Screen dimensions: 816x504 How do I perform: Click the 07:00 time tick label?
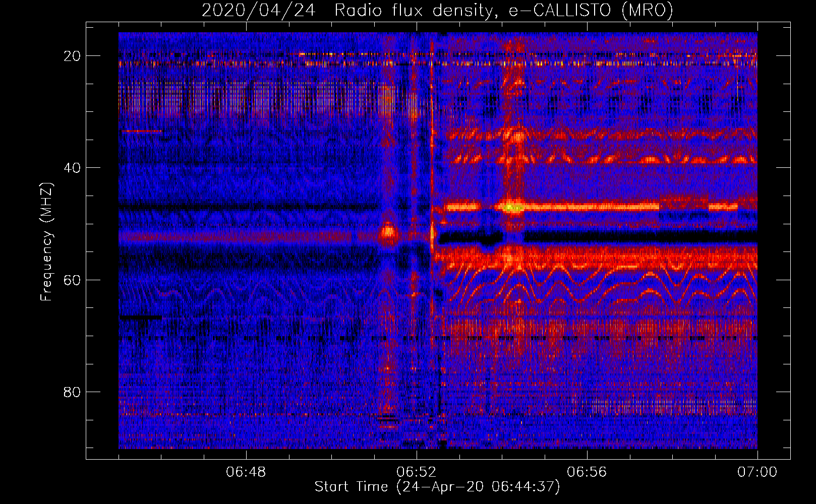[x=757, y=472]
